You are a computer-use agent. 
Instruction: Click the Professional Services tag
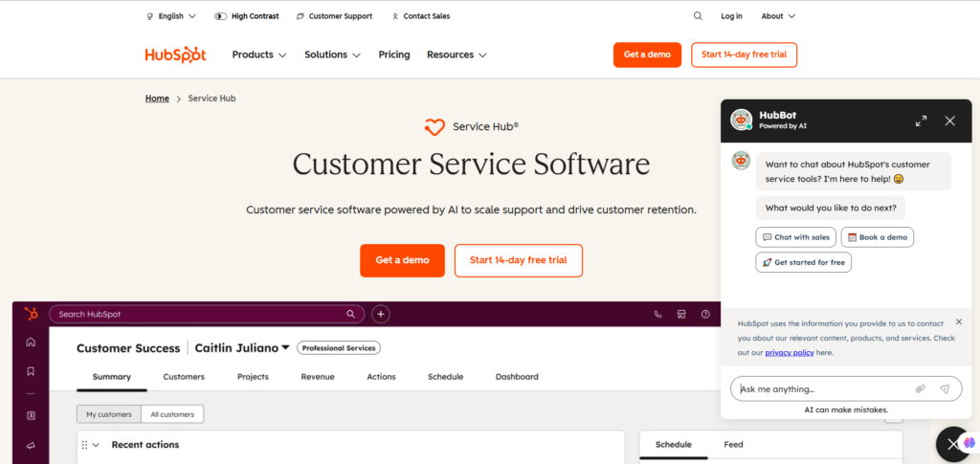pyautogui.click(x=339, y=348)
